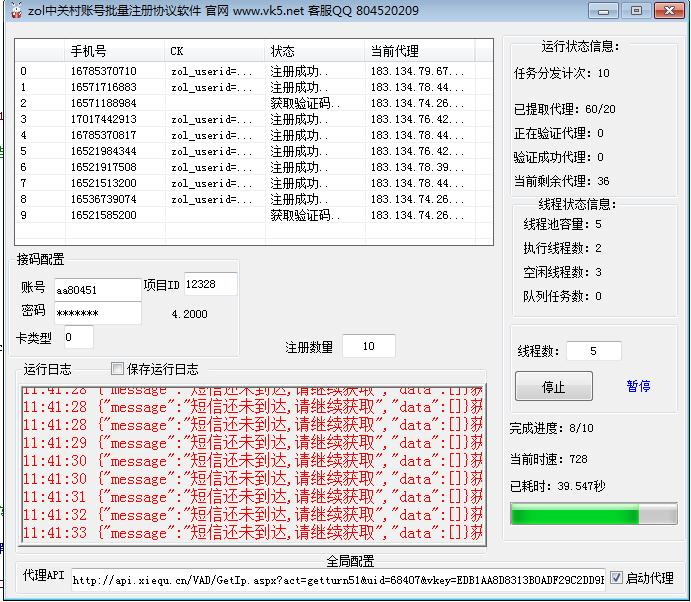Select phone number 16571188984

tap(104, 103)
